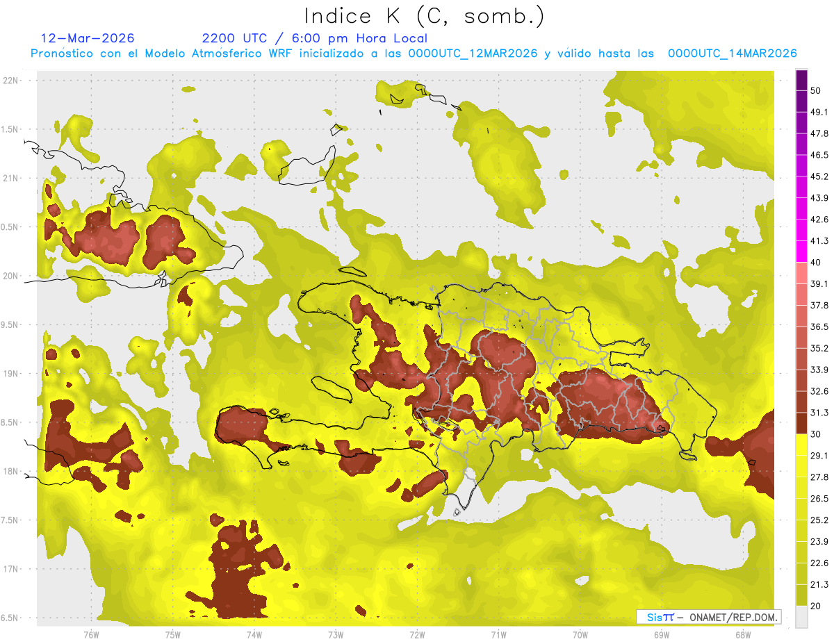
Task: Click the '30' colorbar label
Action: pos(817,434)
